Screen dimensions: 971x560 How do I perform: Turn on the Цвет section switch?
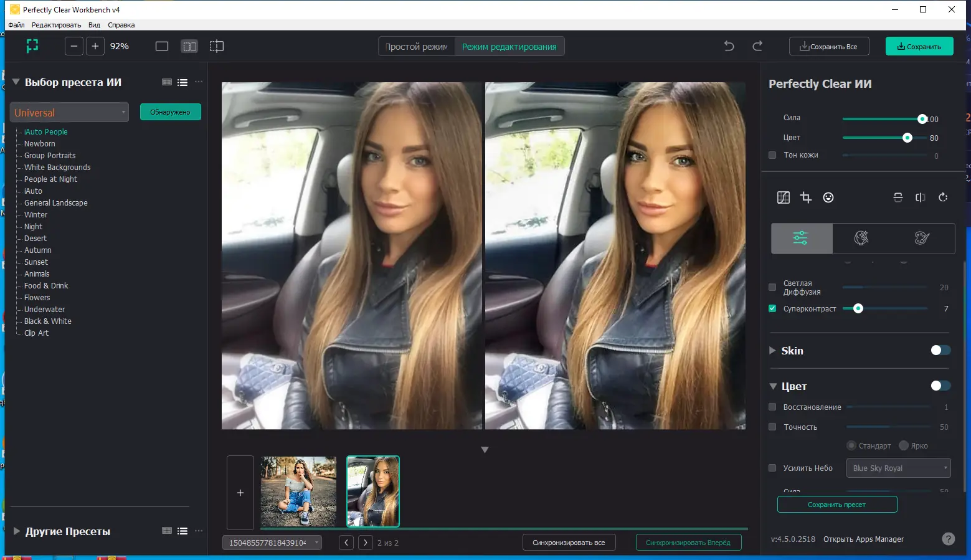point(940,386)
